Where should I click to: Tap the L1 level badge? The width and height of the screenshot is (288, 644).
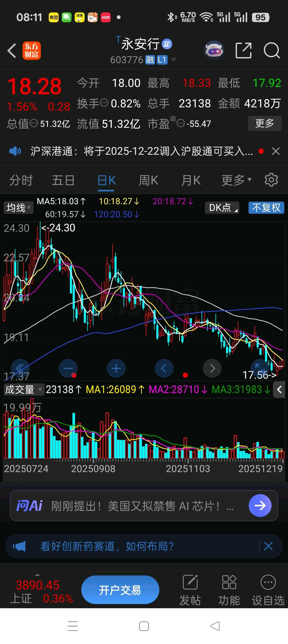(x=162, y=60)
